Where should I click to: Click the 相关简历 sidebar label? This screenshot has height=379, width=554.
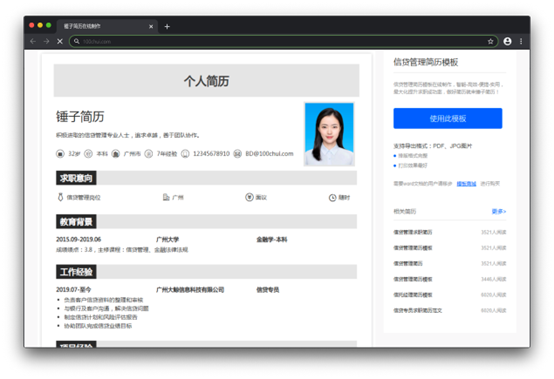click(x=405, y=211)
